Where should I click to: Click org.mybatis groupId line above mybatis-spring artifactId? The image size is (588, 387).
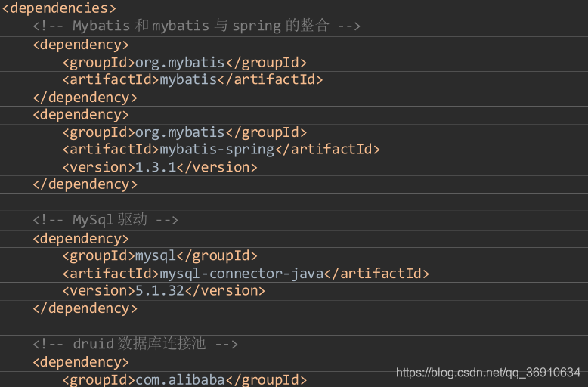pyautogui.click(x=184, y=132)
